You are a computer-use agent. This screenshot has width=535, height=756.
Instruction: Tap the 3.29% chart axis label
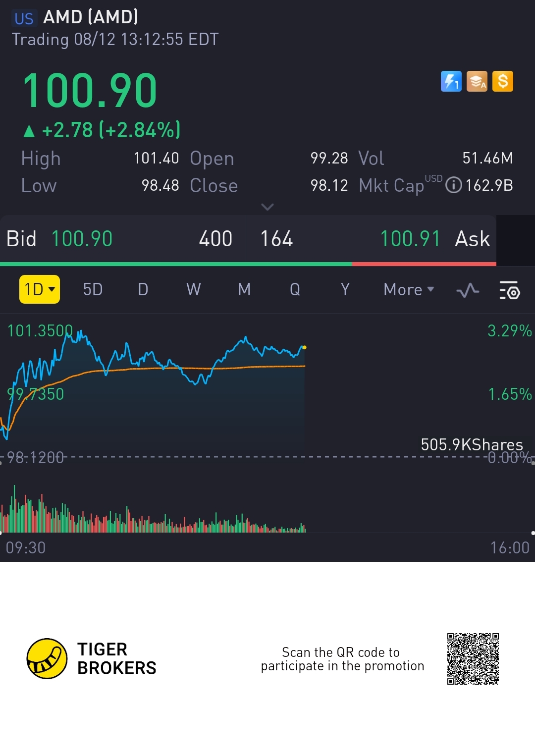[510, 330]
